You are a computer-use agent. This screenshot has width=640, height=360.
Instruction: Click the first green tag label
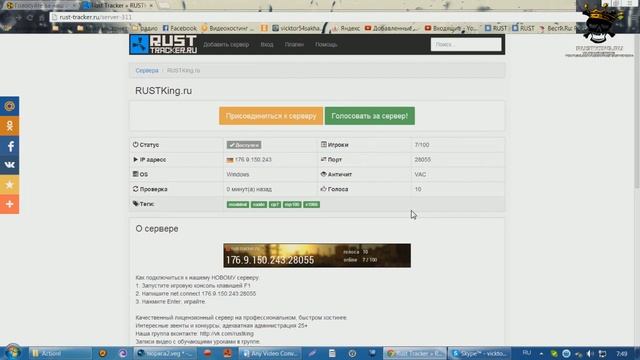pyautogui.click(x=238, y=204)
